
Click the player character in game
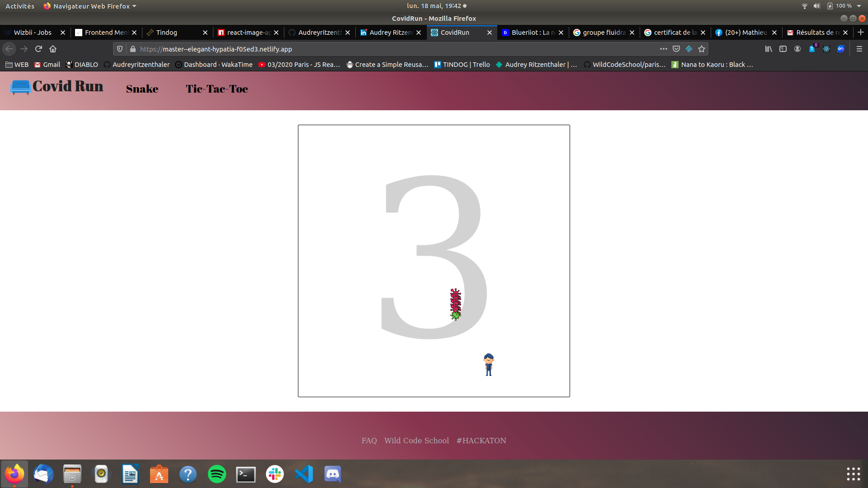tap(489, 365)
